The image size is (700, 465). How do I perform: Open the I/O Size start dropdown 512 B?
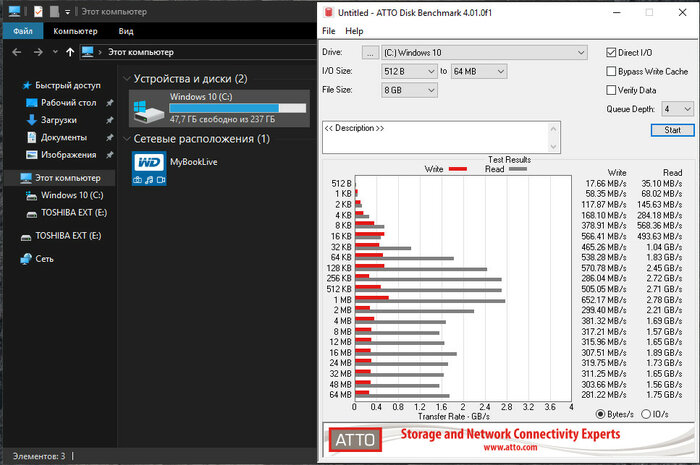(409, 71)
